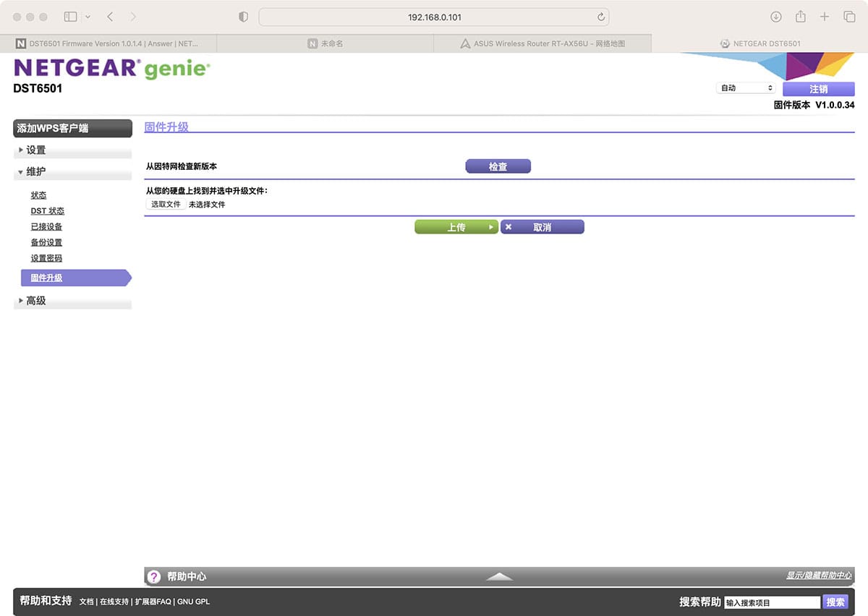Image resolution: width=868 pixels, height=616 pixels.
Task: Click the 检查 button to check firmware
Action: click(x=498, y=166)
